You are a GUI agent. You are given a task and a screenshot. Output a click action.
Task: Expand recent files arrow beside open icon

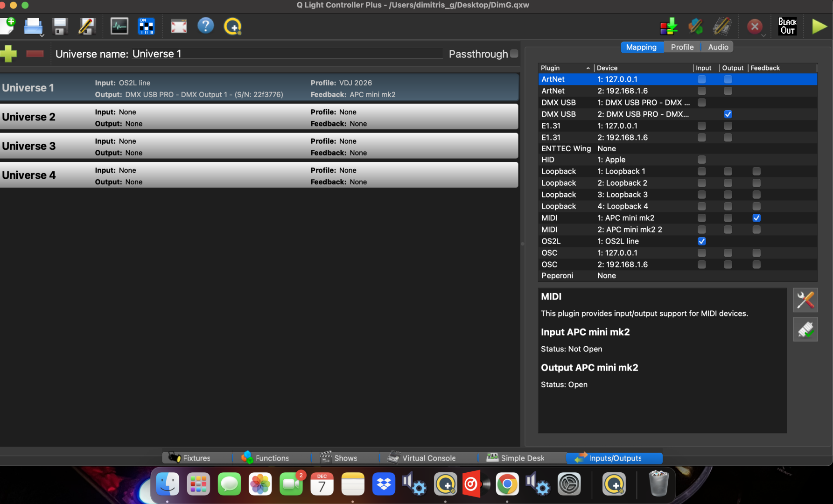[x=42, y=35]
